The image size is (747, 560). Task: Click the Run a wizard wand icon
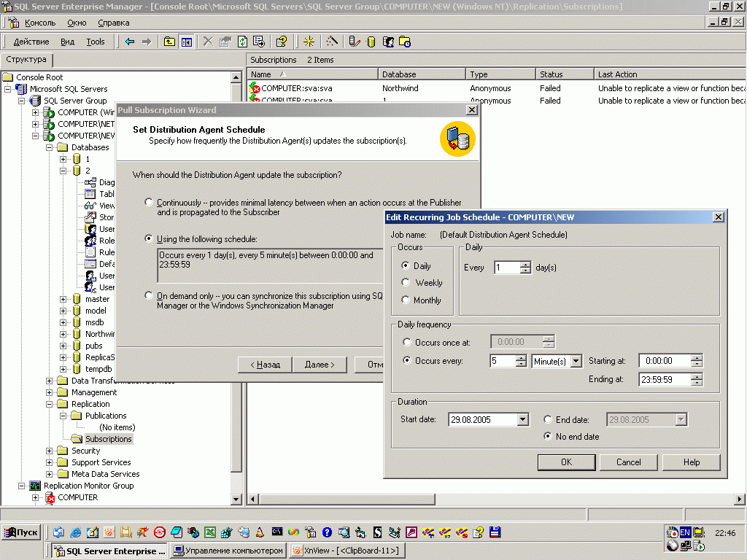point(332,42)
